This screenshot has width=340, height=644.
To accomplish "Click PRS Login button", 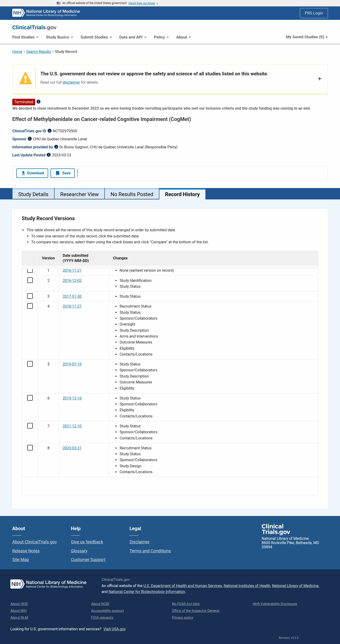I will pos(314,13).
